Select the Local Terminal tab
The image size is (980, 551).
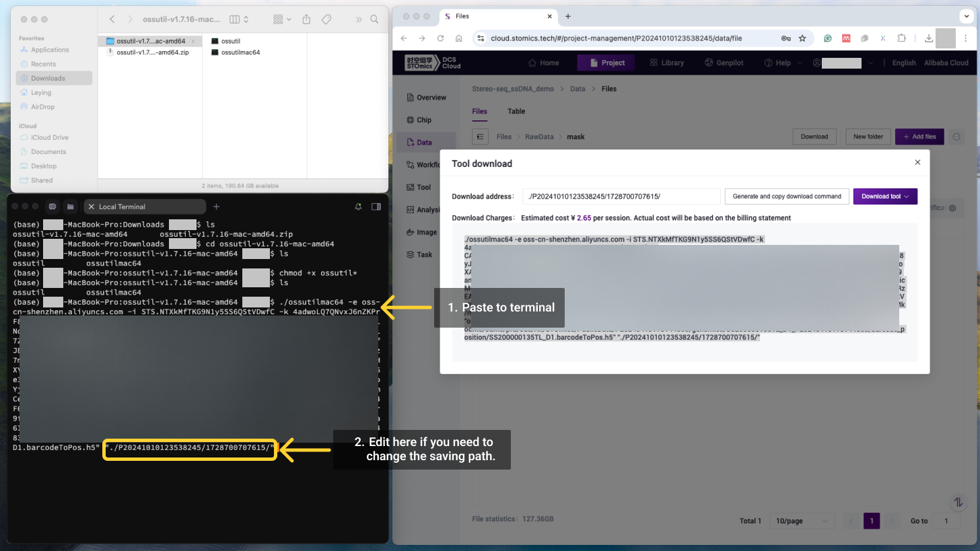click(121, 207)
